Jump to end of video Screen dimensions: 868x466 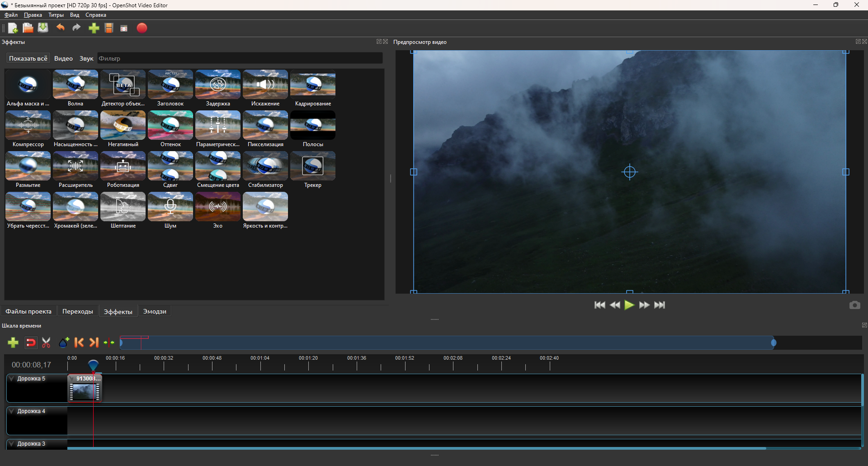tap(660, 305)
